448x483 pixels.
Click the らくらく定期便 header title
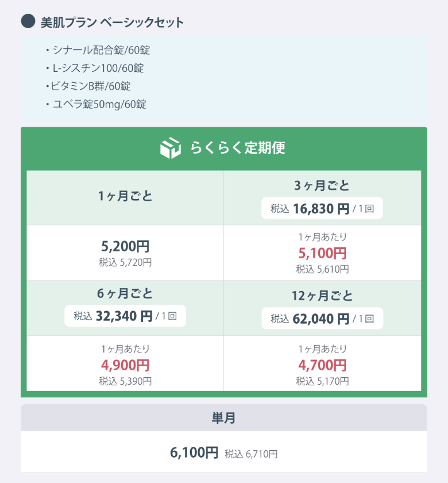[x=238, y=148]
